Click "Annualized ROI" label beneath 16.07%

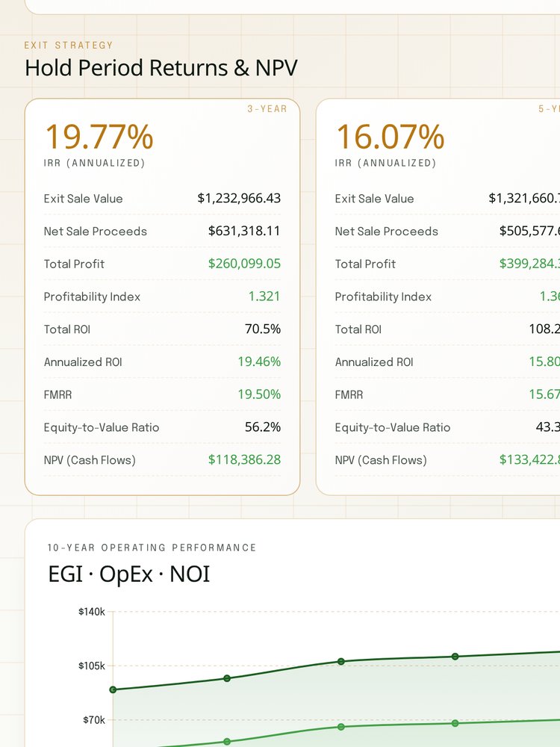click(x=374, y=362)
